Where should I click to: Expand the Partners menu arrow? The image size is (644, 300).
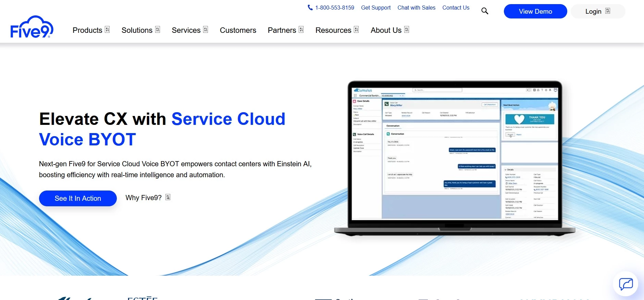click(301, 30)
